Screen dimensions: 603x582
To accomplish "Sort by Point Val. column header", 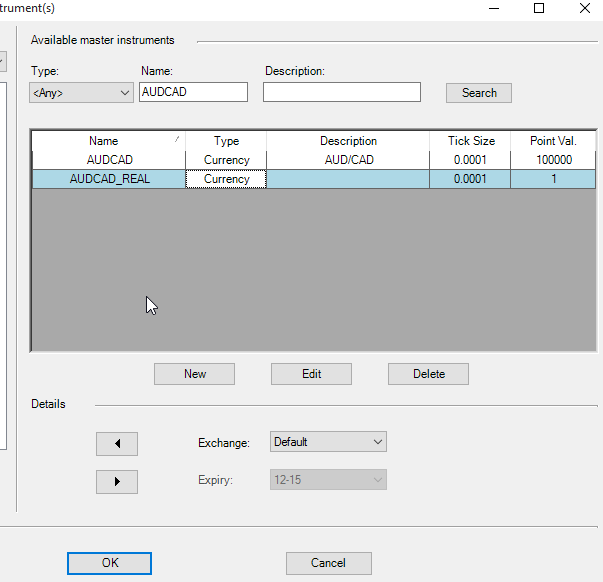I will [x=553, y=141].
